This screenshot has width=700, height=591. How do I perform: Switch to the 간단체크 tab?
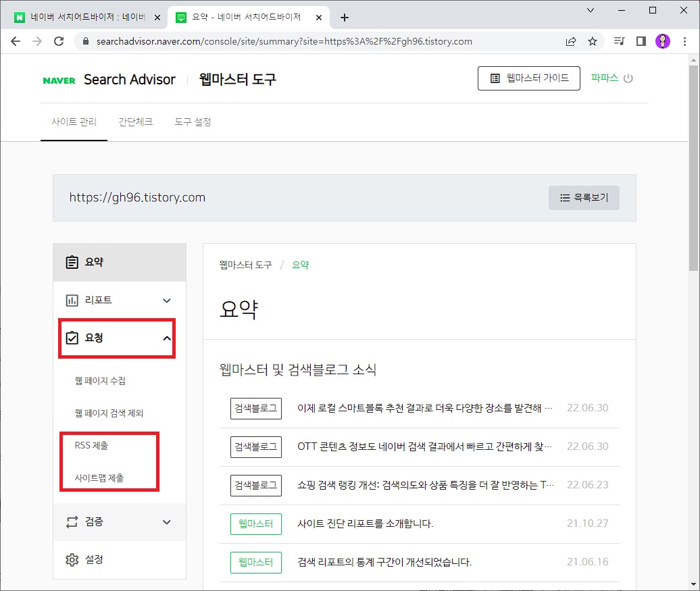click(x=136, y=122)
